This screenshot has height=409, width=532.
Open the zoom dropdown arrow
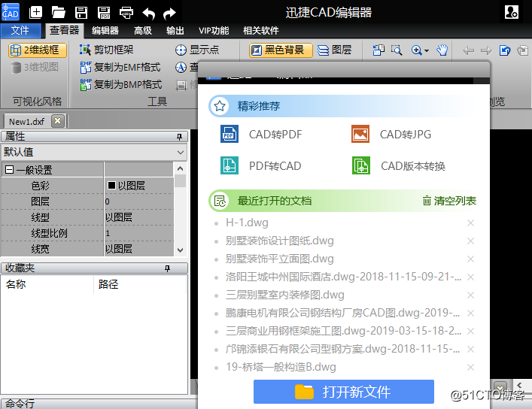click(427, 51)
